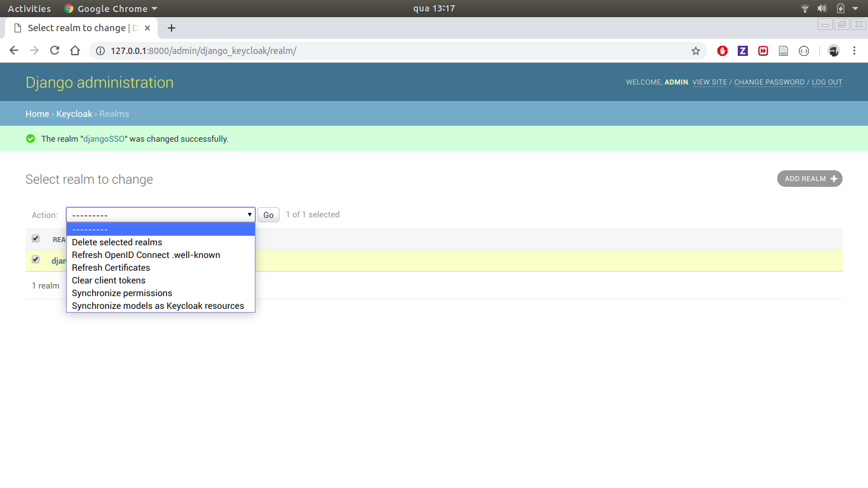Open the volume indicator in top bar
Screen dimensions: 868x488
pos(822,8)
